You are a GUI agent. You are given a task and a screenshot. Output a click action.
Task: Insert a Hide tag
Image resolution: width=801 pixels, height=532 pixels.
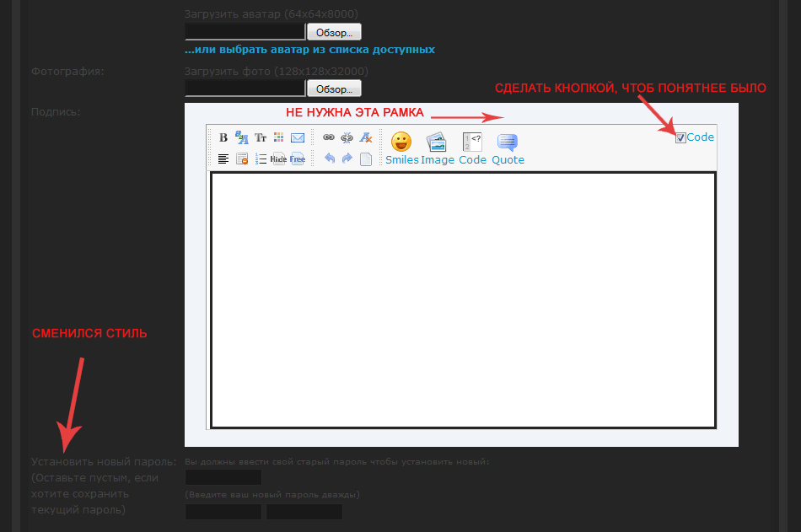coord(279,159)
